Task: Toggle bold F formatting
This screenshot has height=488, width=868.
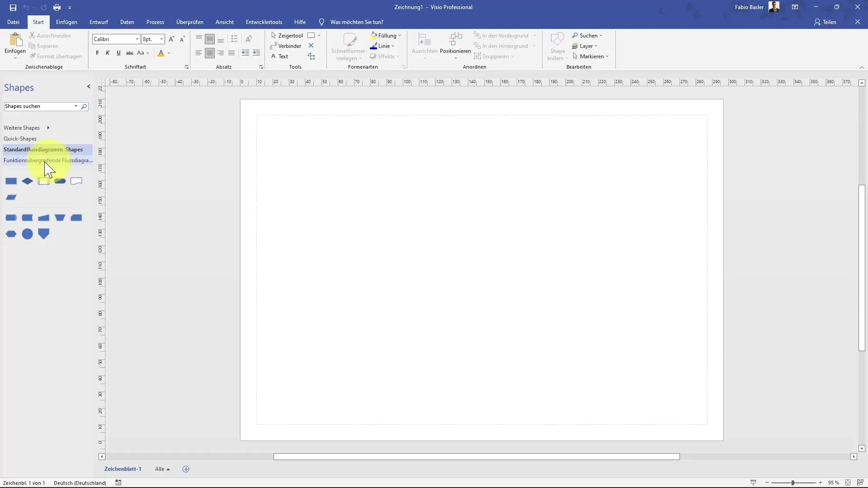Action: 97,53
